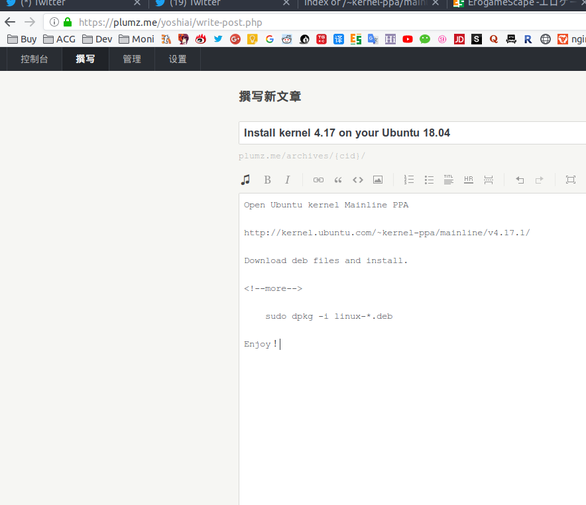
Task: Close the first Twitter tab
Action: tap(137, 3)
